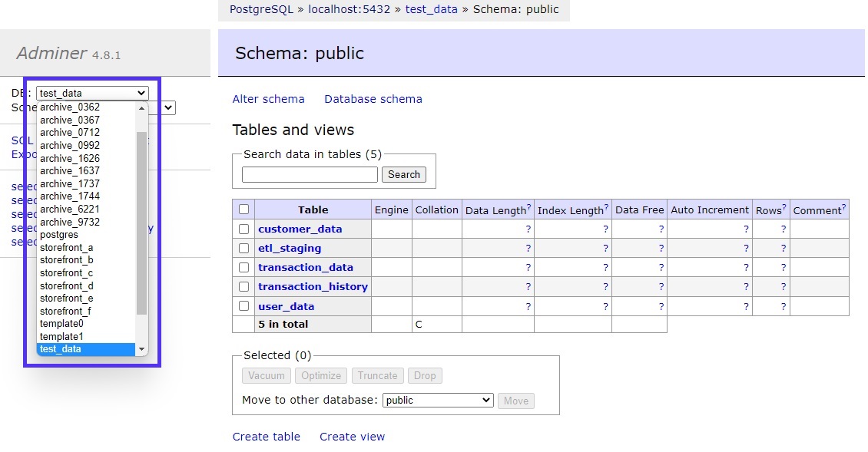The width and height of the screenshot is (868, 452).
Task: Expand the Move to other database dropdown
Action: click(437, 401)
